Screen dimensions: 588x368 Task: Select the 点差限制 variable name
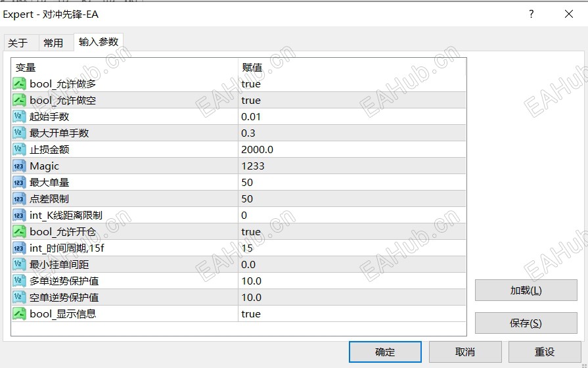pyautogui.click(x=49, y=199)
